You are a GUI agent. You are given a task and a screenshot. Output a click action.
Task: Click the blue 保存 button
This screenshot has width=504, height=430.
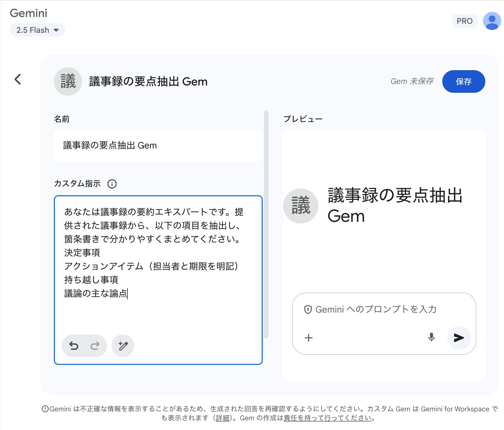464,81
